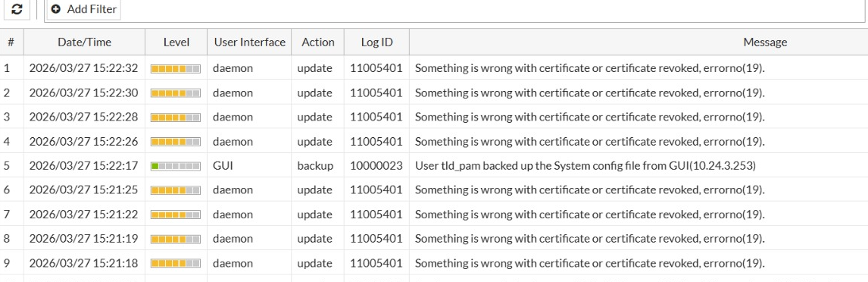Click the backup action cell

pos(315,166)
